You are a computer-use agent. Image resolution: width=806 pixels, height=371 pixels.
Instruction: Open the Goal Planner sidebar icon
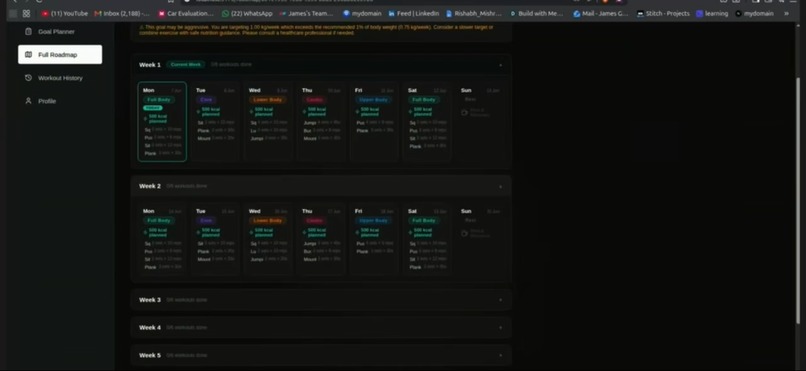(x=28, y=31)
